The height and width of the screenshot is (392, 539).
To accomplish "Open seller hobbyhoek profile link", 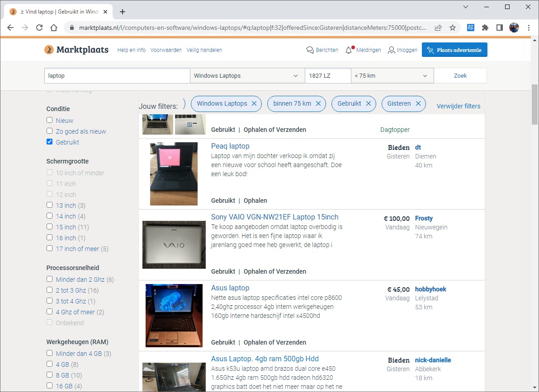I will [430, 289].
